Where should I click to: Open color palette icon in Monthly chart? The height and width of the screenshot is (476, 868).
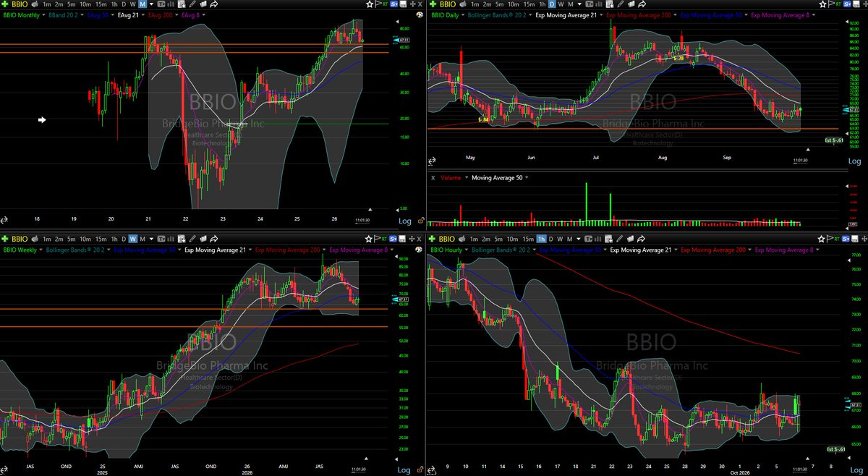[x=420, y=14]
